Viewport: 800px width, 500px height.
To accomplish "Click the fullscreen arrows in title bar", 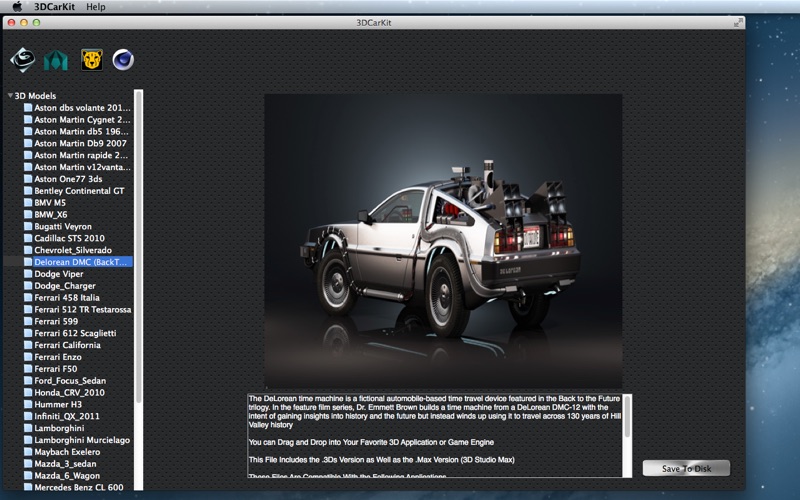I will coord(738,22).
